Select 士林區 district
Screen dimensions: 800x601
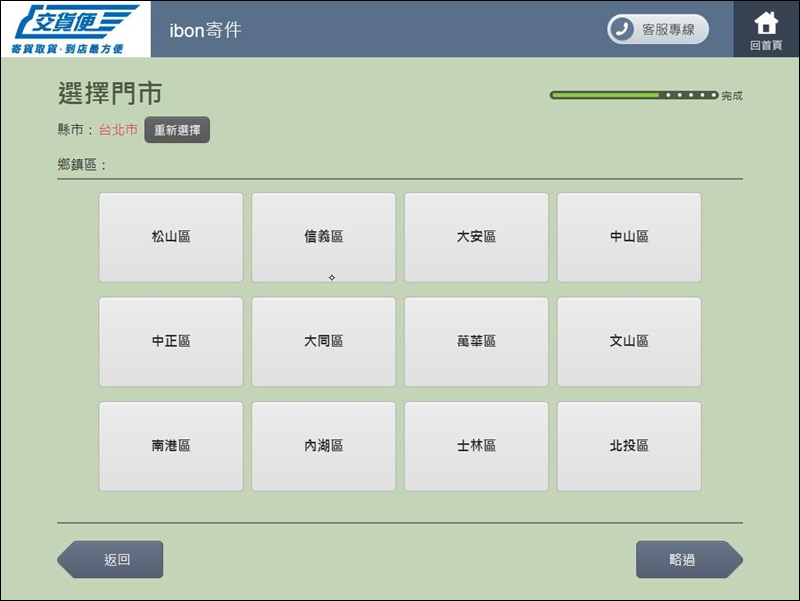[476, 446]
